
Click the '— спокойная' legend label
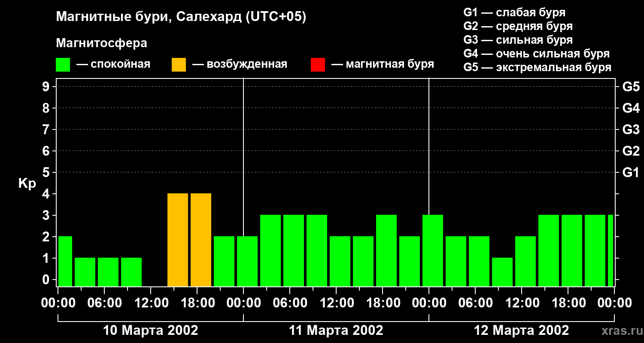coord(113,64)
